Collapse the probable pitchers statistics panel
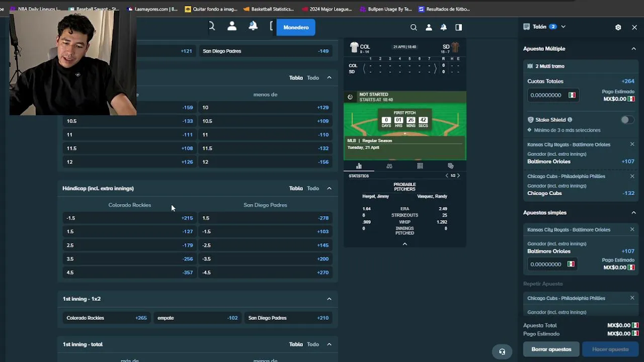The image size is (644, 362). point(405,244)
